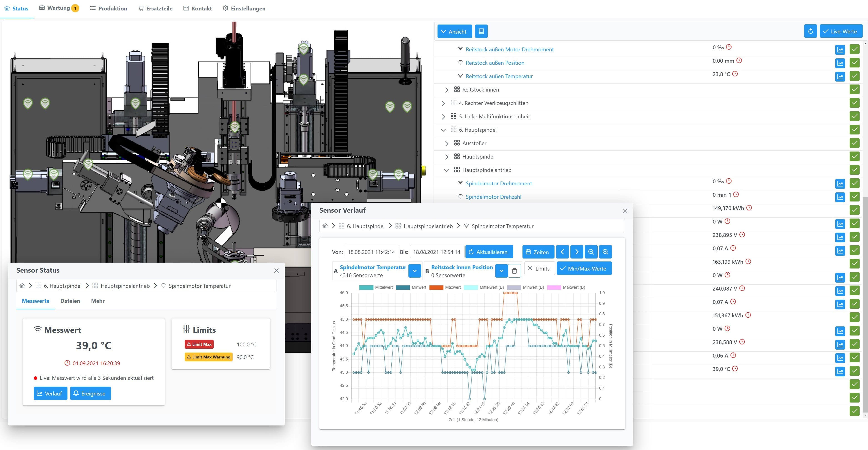
Task: Open chart for Reitstock außen Position
Action: click(x=840, y=63)
